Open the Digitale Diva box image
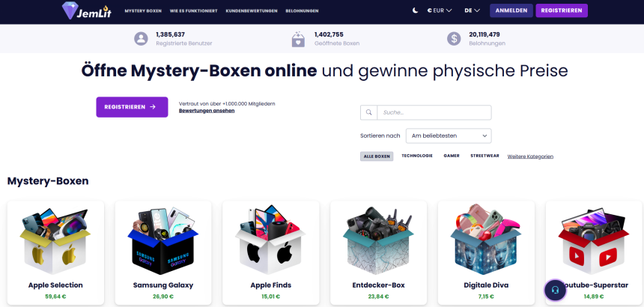644x307 pixels. coord(486,240)
